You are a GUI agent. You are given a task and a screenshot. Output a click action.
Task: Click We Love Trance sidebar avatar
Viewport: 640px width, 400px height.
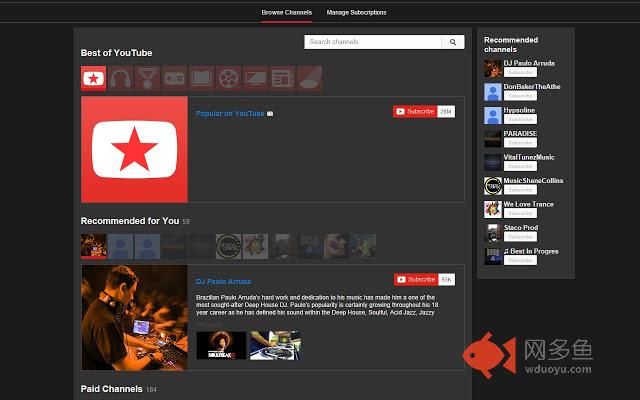pos(493,209)
